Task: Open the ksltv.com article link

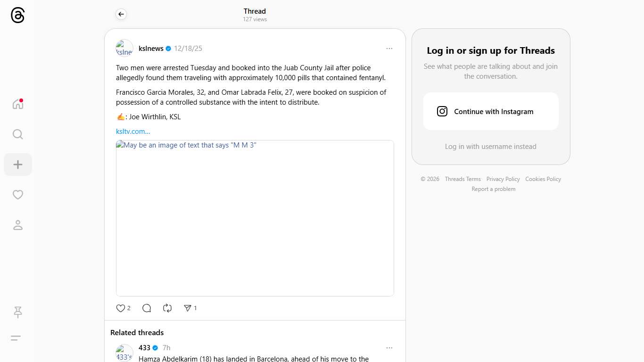Action: (133, 132)
